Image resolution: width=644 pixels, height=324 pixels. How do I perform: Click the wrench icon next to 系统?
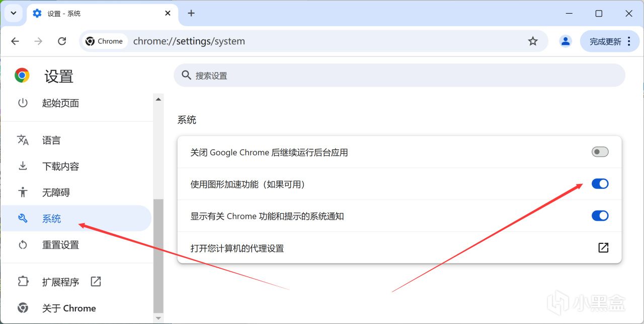[23, 219]
